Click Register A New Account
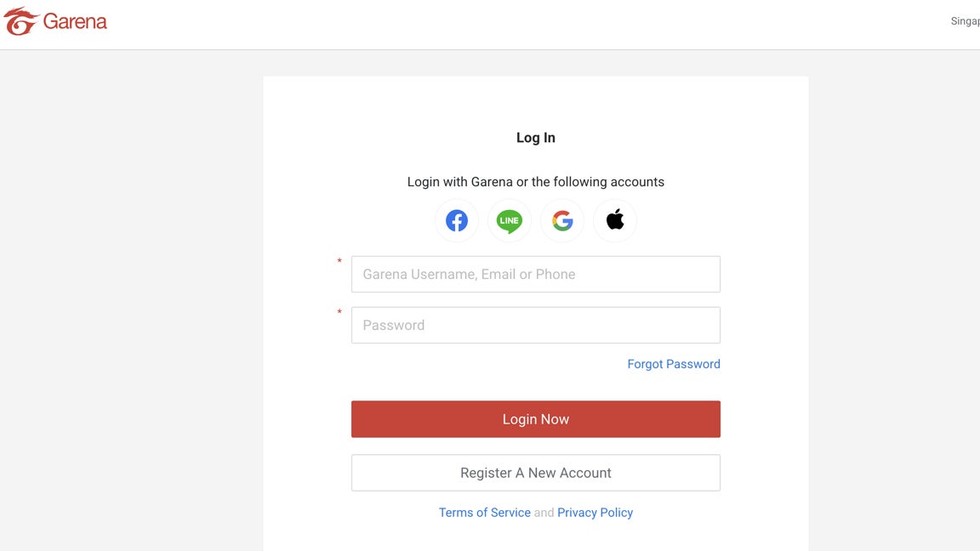 click(536, 473)
